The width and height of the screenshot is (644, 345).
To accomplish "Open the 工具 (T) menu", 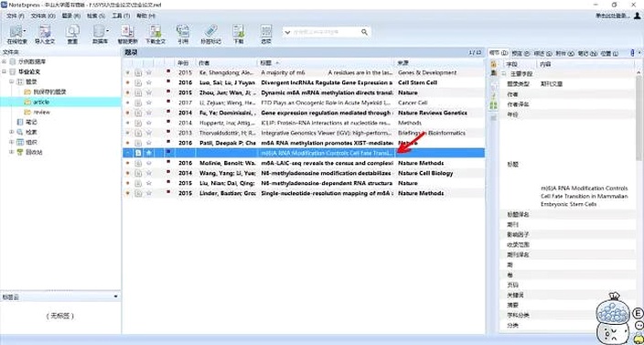I will [x=121, y=16].
